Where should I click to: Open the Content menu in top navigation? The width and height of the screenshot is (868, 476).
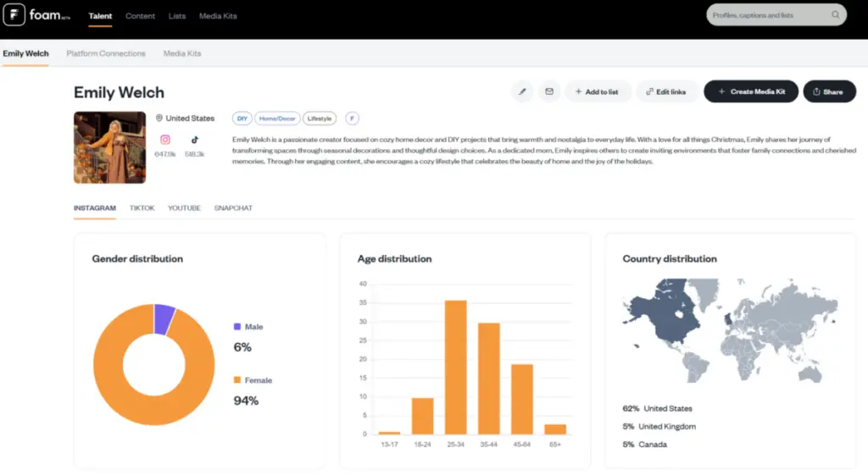(140, 16)
